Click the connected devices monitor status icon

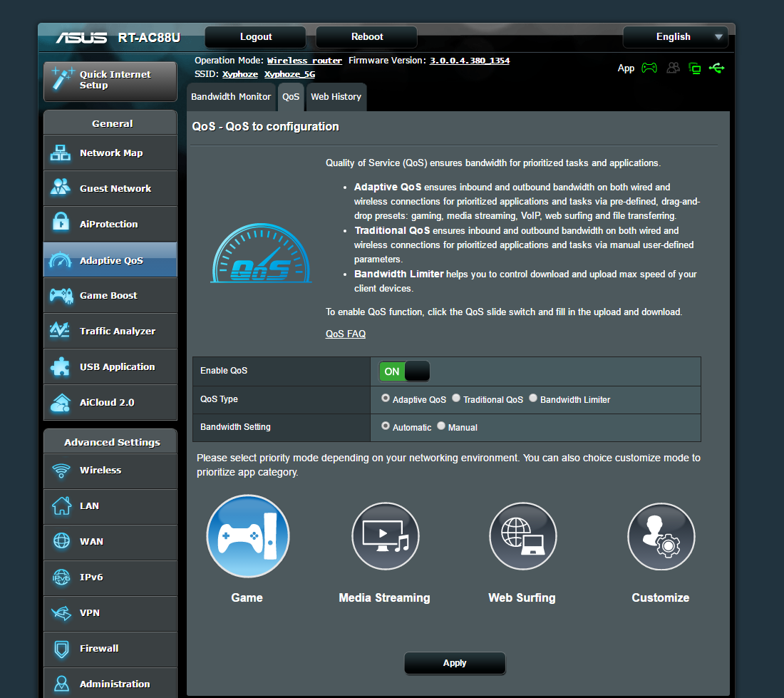(x=694, y=68)
